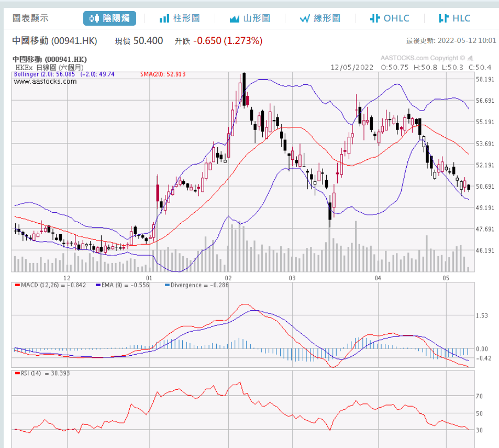Click the HKEx 日線圖 (六個月) subtitle
Screen dimensions: 499x448
click(x=49, y=68)
